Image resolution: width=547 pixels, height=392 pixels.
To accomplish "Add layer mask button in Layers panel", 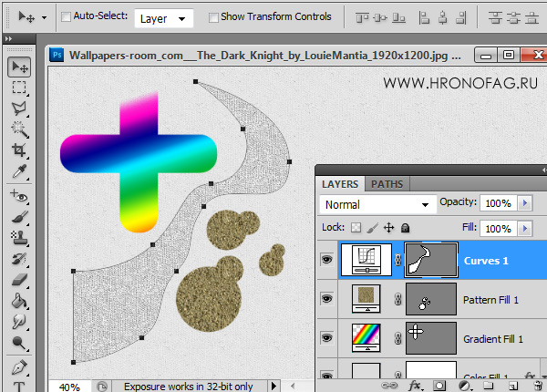I will coord(439,386).
